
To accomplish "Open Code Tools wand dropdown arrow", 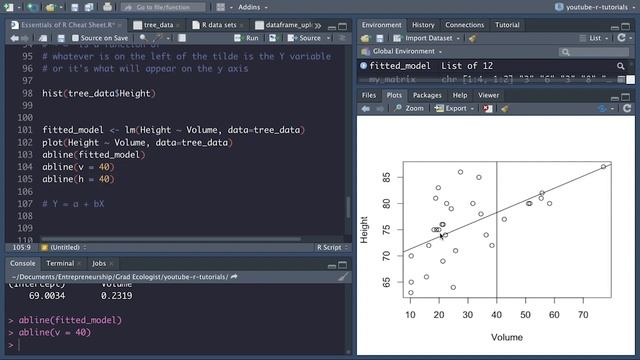I will [168, 38].
